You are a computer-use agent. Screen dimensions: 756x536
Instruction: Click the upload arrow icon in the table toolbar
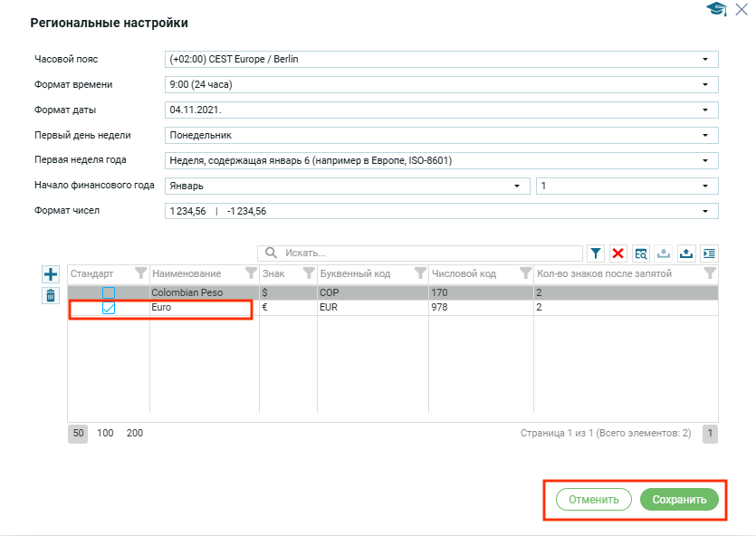(686, 254)
